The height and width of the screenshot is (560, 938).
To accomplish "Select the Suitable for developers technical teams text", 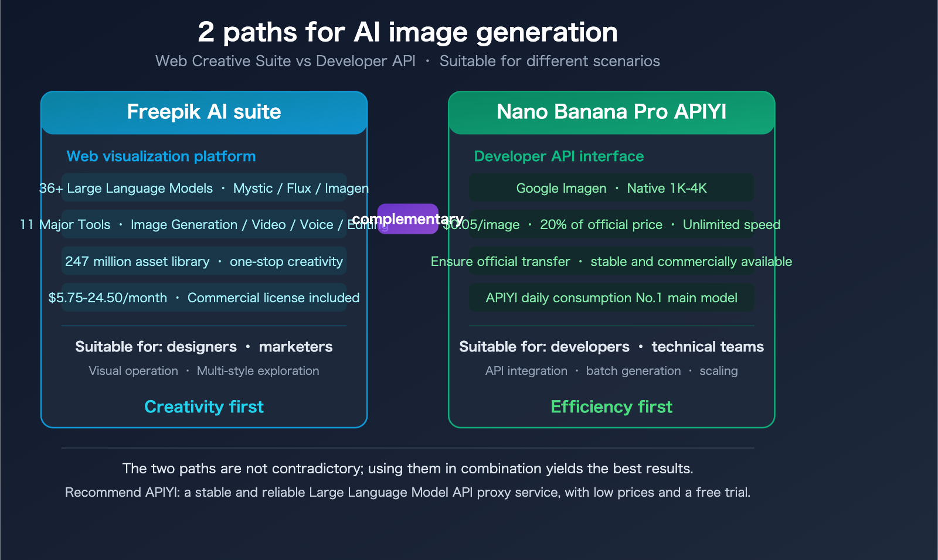I will (x=611, y=346).
